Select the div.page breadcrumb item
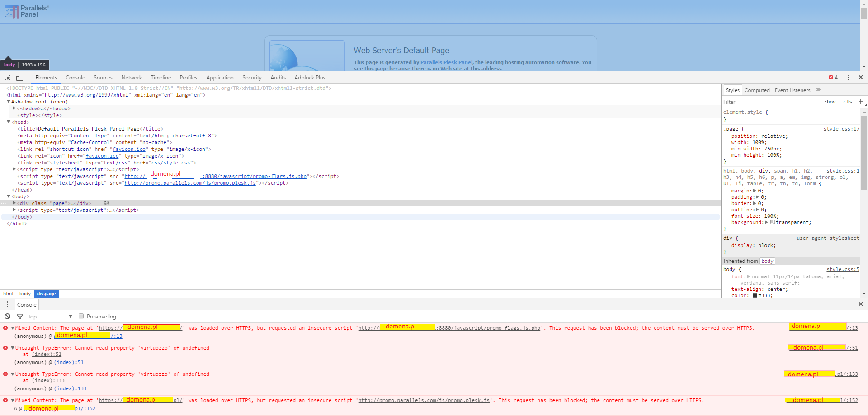 [x=46, y=294]
